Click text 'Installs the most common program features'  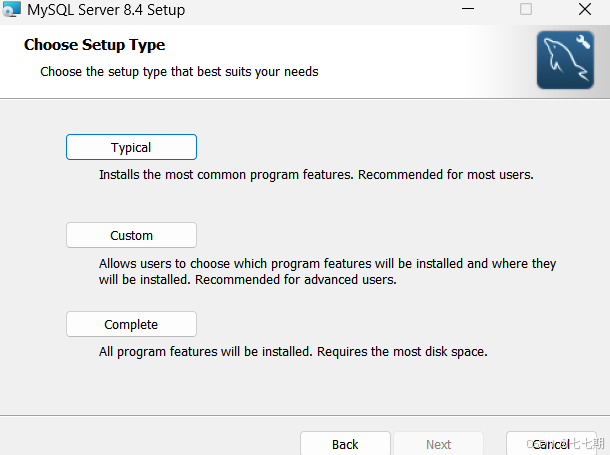pyautogui.click(x=226, y=175)
